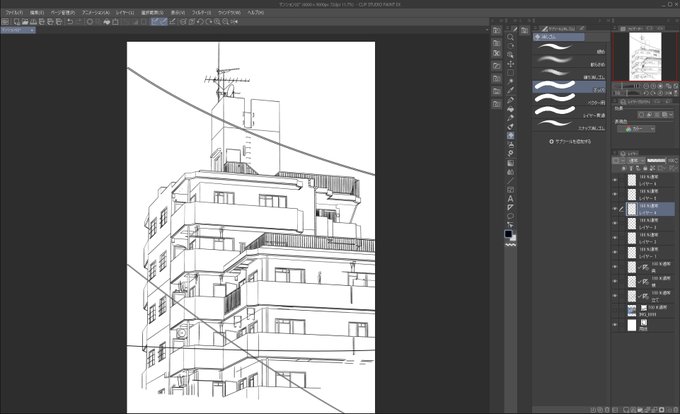Viewport: 680px width, 414px height.
Task: Click Zoom in icon in command bar
Action: point(217,22)
